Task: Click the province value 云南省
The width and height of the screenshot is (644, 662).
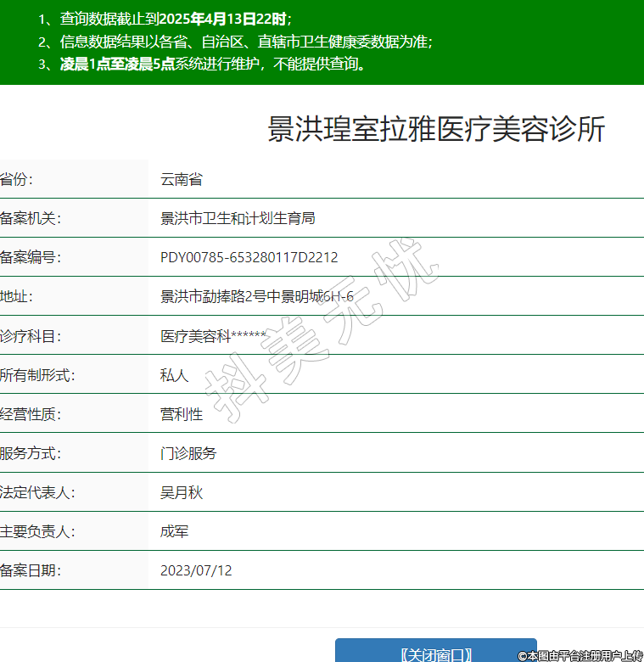Action: click(181, 179)
